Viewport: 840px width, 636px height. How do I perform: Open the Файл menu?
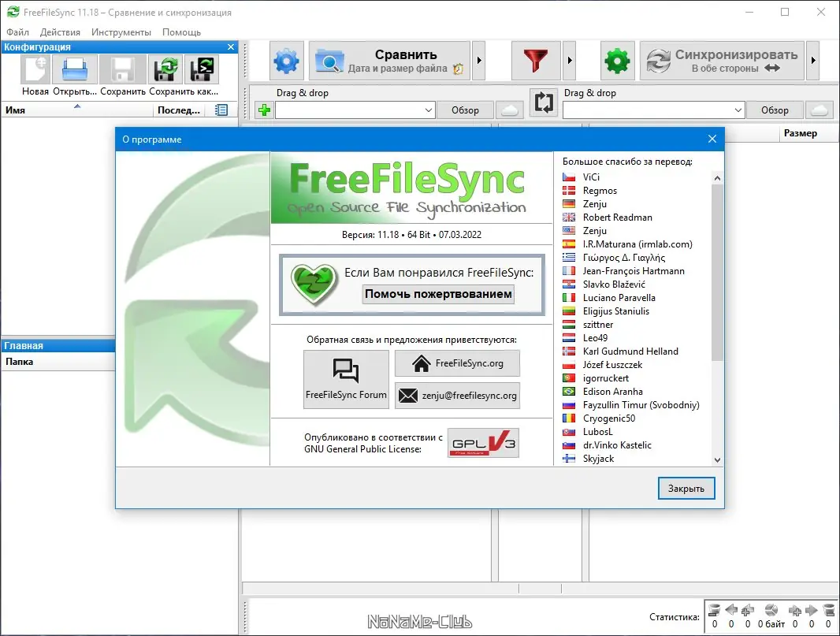tap(17, 32)
